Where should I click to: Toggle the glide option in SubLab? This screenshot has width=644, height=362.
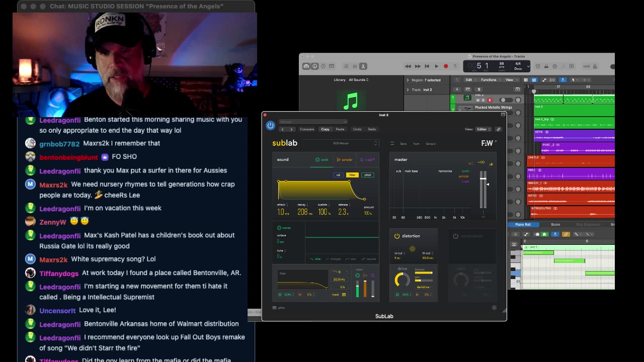click(279, 308)
